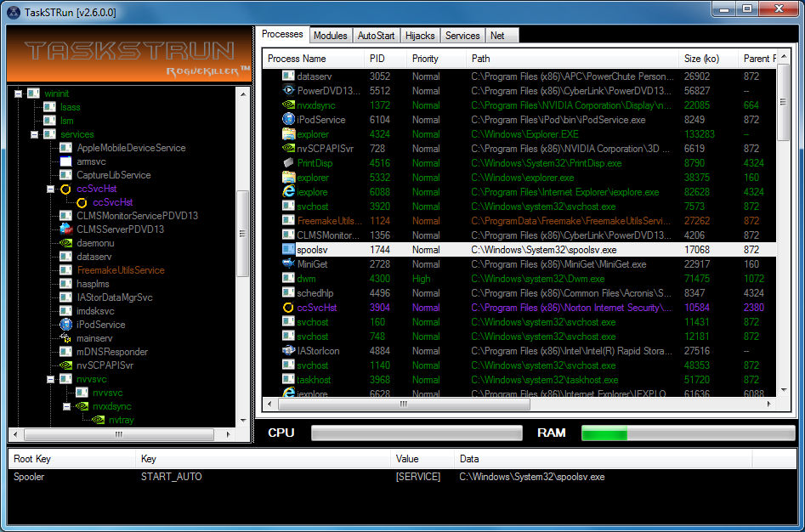Click process list scroll down arrow
The width and height of the screenshot is (805, 532).
click(x=784, y=390)
